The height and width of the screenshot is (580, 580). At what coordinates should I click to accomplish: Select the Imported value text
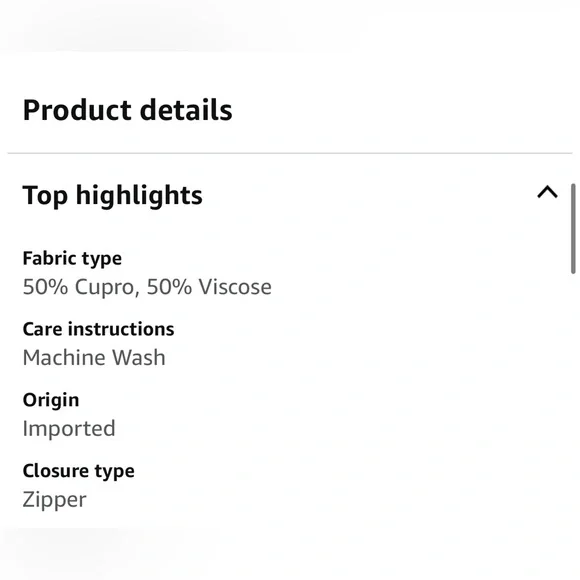69,429
